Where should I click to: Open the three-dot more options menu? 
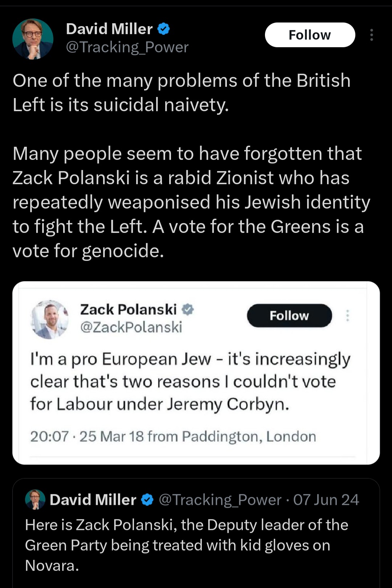click(x=371, y=35)
